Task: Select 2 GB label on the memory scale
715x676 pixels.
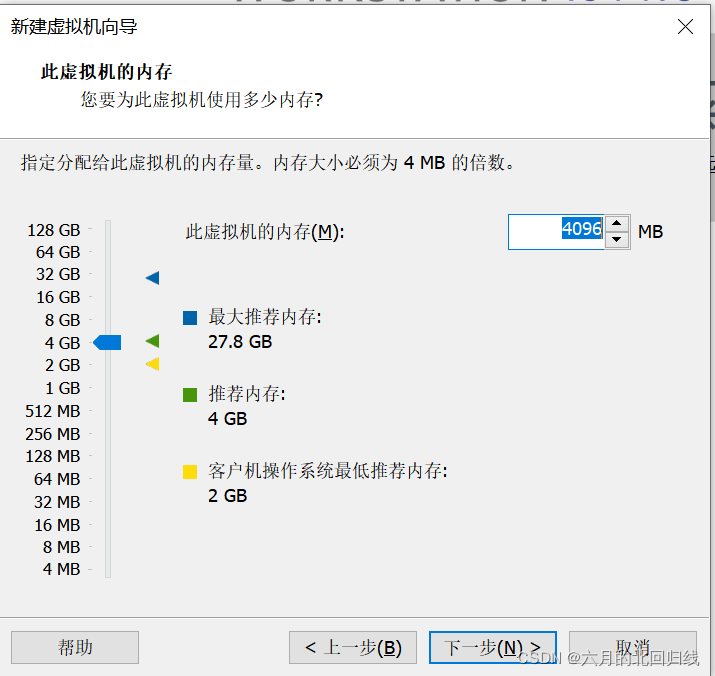Action: point(62,365)
